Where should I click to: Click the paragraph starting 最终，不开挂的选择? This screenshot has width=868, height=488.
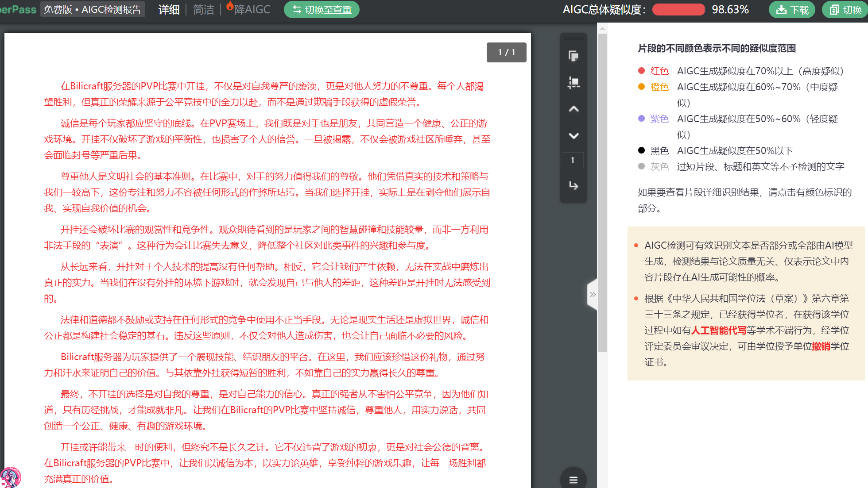click(266, 410)
